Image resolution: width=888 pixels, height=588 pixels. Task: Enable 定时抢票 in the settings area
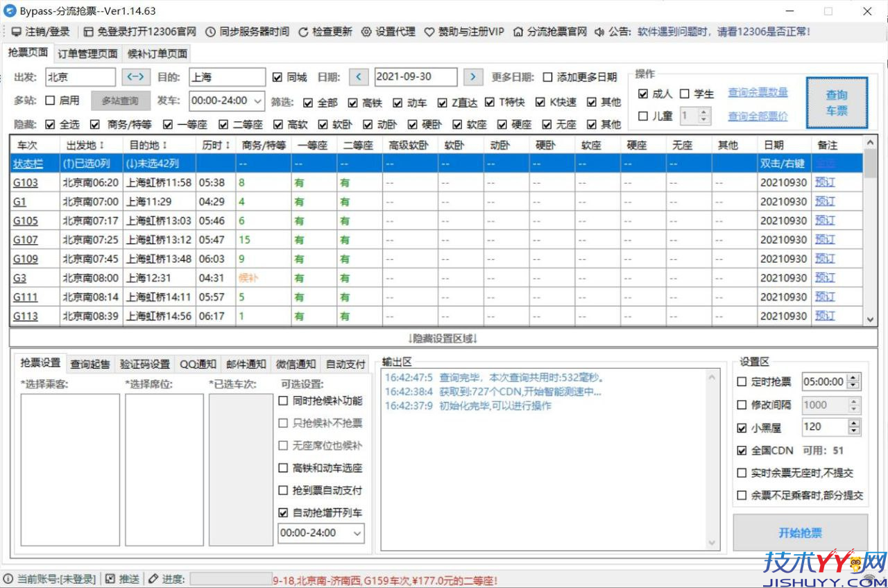(x=744, y=381)
